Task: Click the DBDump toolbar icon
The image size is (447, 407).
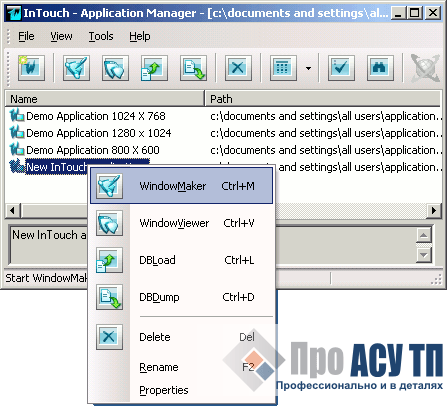Action: (193, 68)
